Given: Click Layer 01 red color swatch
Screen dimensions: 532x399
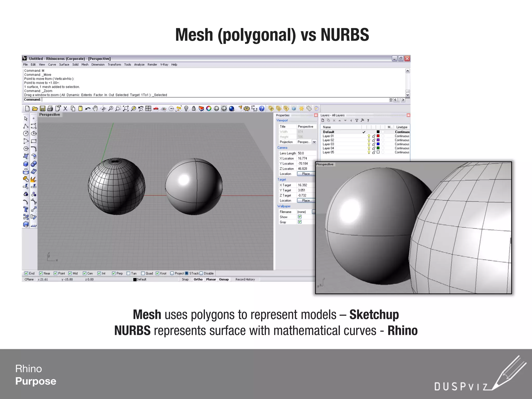Looking at the screenshot, I should [x=378, y=136].
